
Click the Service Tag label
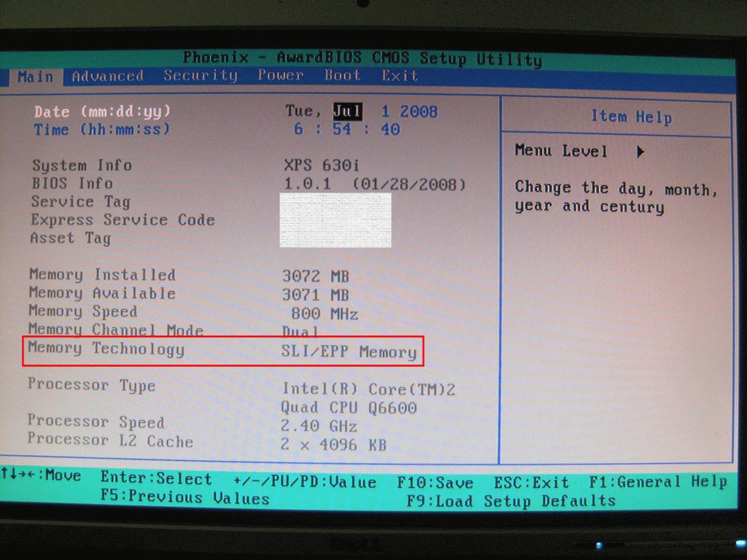coord(80,202)
